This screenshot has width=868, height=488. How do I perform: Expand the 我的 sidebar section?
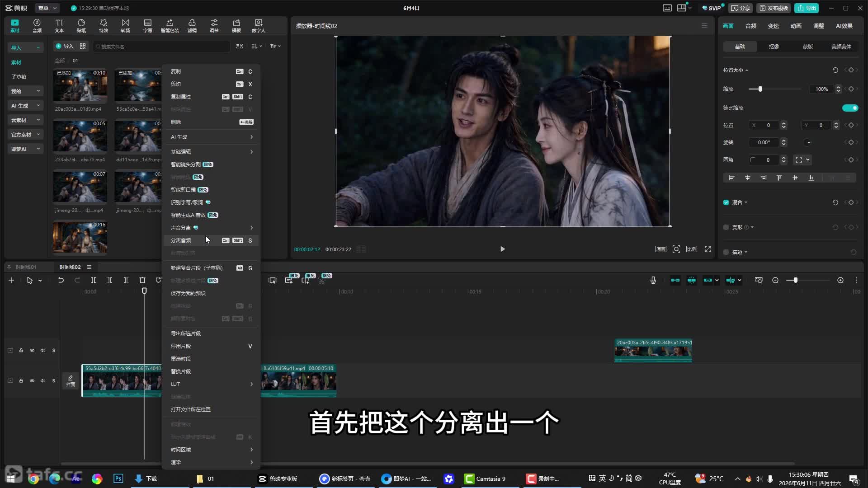click(x=26, y=91)
